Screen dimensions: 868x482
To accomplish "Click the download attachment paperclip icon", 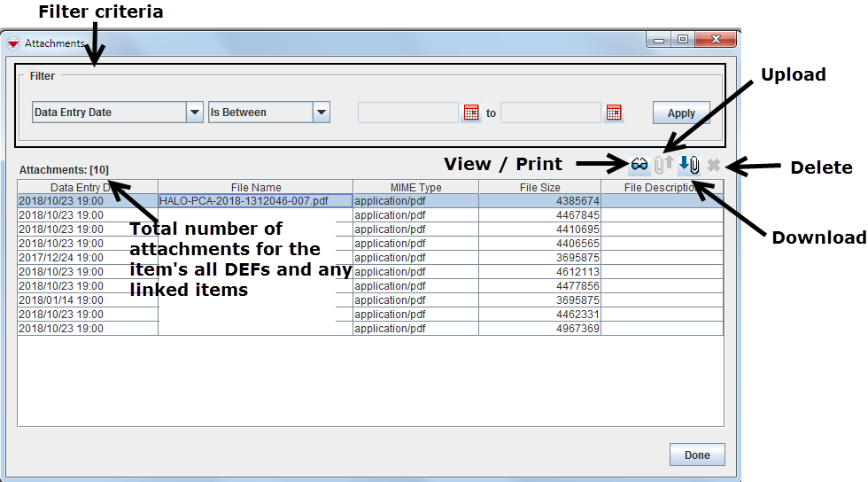I will point(690,165).
